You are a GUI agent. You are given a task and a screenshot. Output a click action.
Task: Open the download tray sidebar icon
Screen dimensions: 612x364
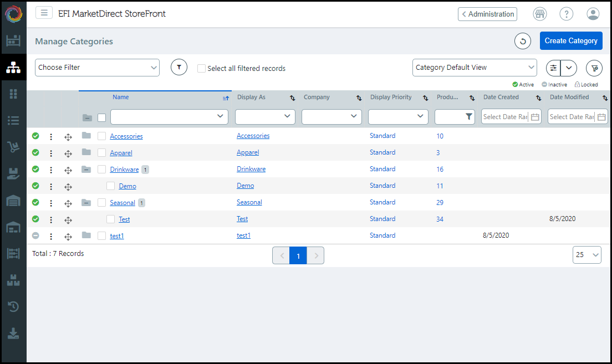(x=13, y=333)
